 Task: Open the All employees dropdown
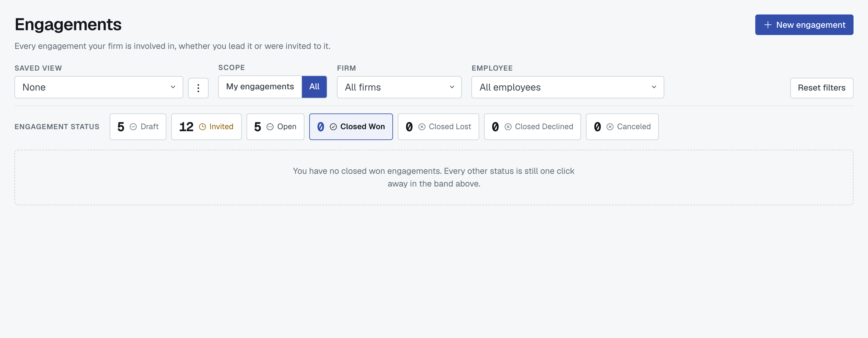tap(568, 88)
